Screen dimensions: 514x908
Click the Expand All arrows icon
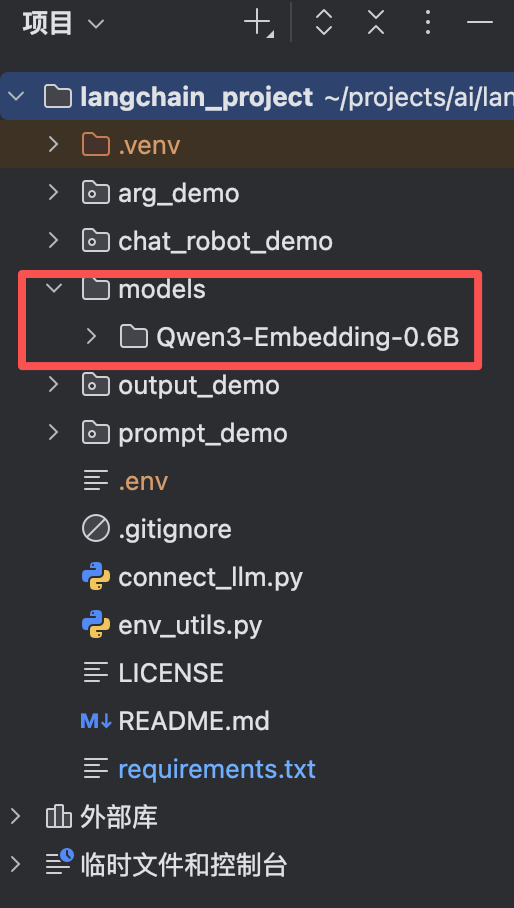pyautogui.click(x=323, y=23)
